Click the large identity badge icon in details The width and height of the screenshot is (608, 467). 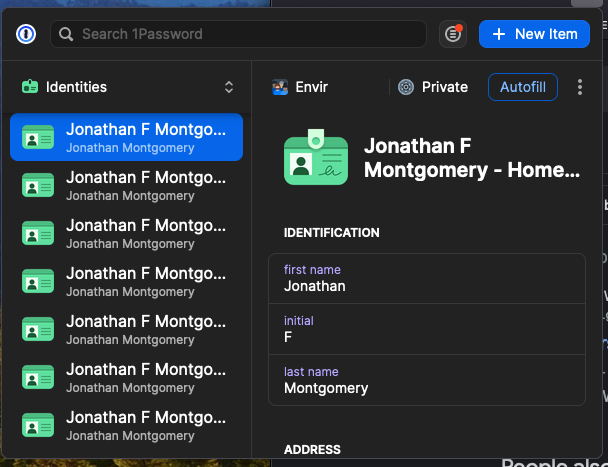(316, 157)
